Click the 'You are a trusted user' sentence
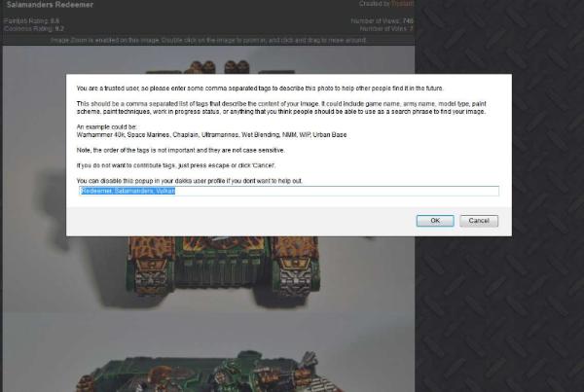This screenshot has height=392, width=584. pyautogui.click(x=260, y=89)
